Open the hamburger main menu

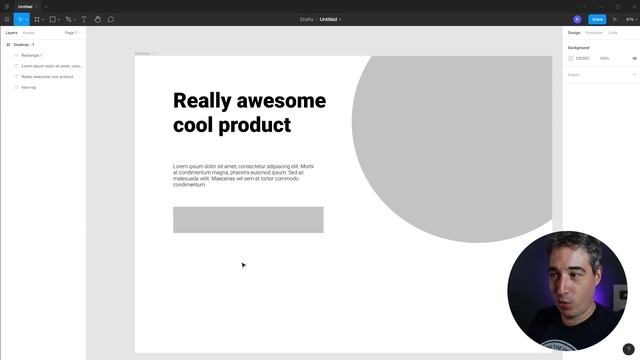click(7, 19)
